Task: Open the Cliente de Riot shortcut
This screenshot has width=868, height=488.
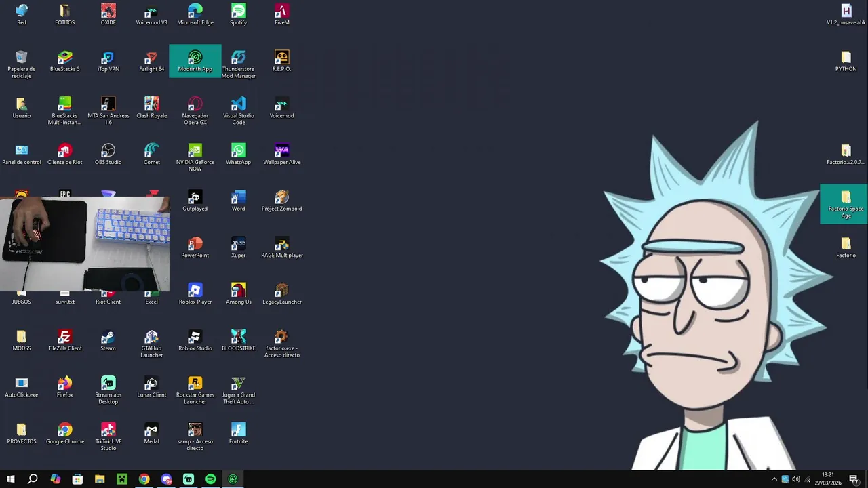Action: coord(65,155)
